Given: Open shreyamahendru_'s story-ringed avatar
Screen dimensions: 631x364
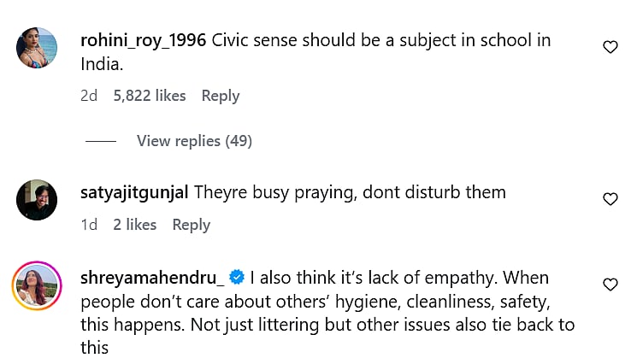Looking at the screenshot, I should 38,285.
